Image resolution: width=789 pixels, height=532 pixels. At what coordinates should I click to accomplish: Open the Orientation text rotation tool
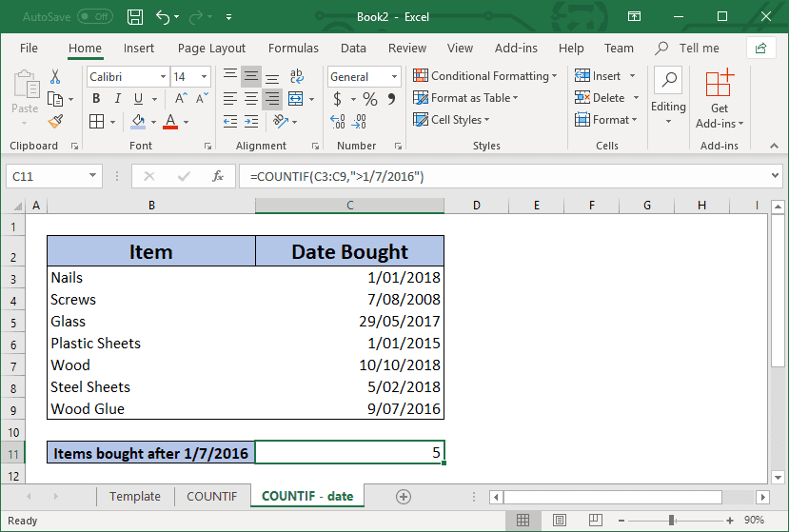click(280, 121)
